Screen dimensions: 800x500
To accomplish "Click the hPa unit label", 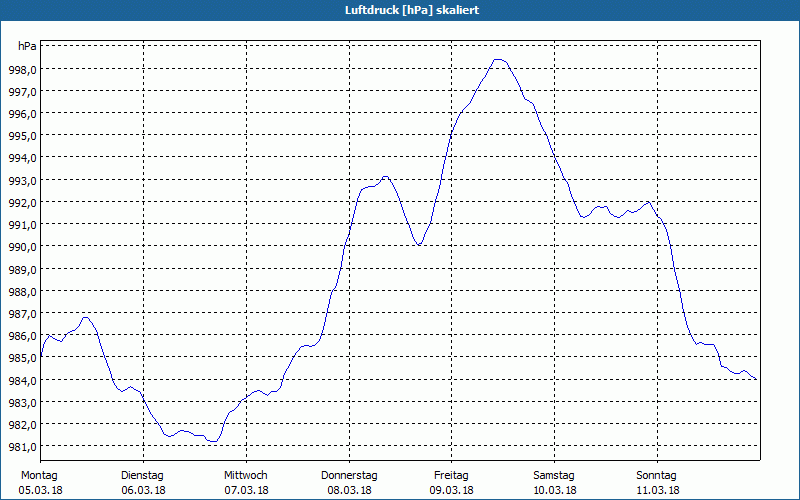I will (27, 46).
